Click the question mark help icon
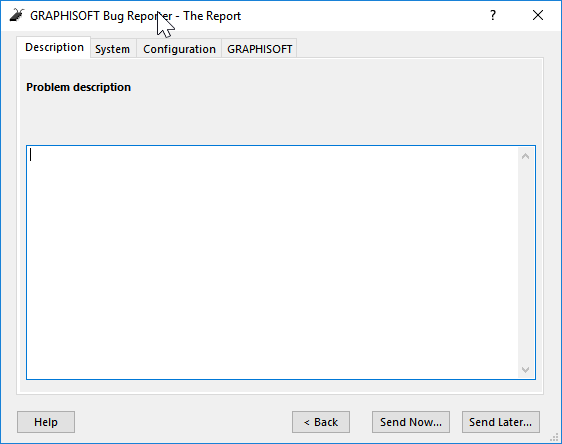 (493, 15)
